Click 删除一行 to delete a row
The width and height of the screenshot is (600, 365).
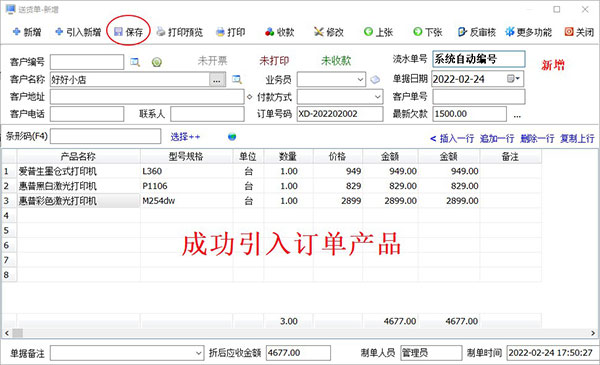537,138
